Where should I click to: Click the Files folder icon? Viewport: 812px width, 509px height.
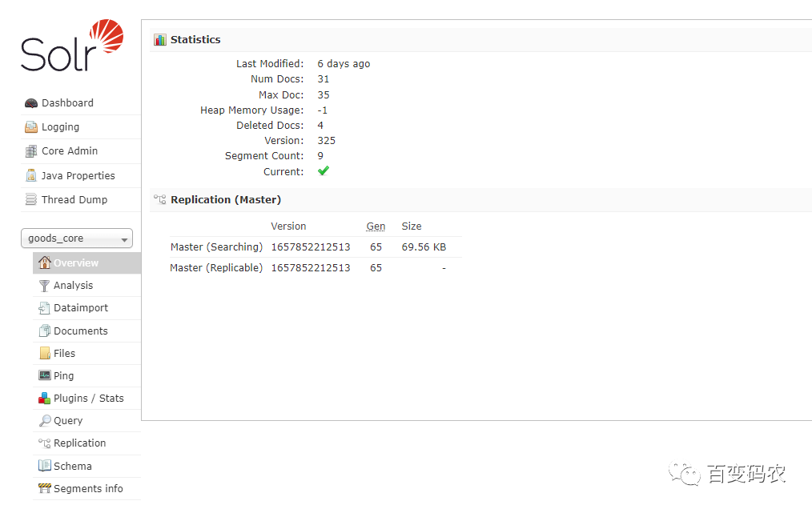(45, 353)
